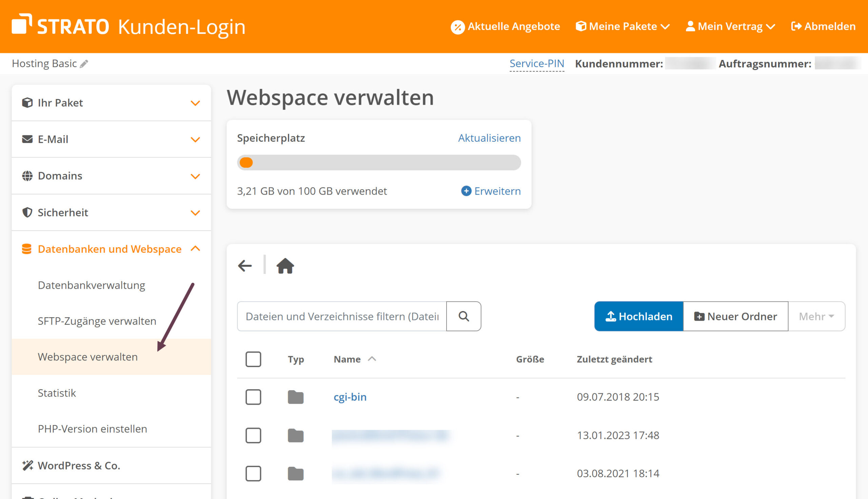Click the pencil icon beside Hosting Basic

click(84, 64)
